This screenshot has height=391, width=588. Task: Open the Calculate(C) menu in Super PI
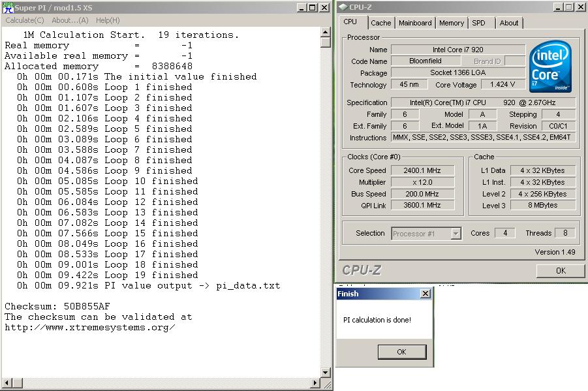tap(25, 20)
